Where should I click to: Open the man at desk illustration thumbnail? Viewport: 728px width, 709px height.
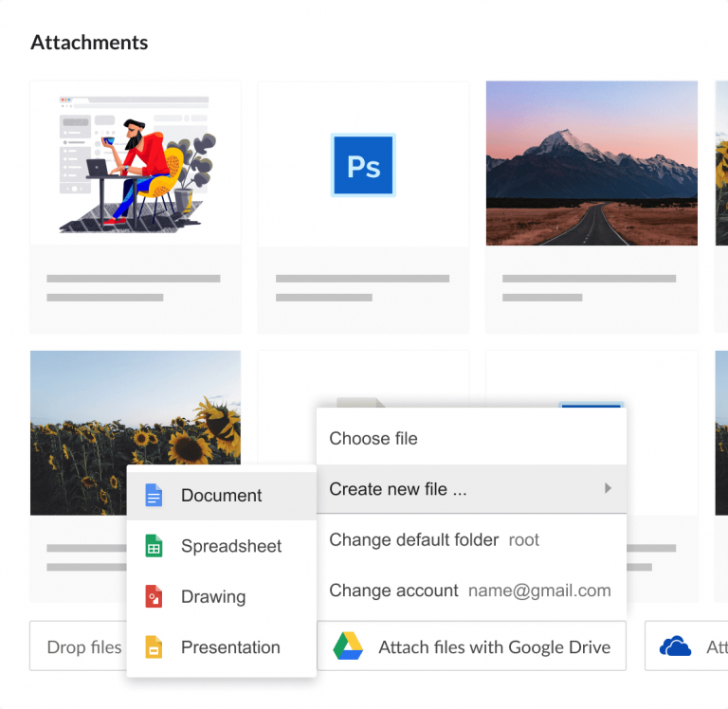click(x=136, y=163)
